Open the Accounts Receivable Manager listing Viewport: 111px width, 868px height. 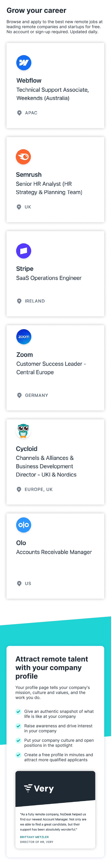pyautogui.click(x=54, y=552)
